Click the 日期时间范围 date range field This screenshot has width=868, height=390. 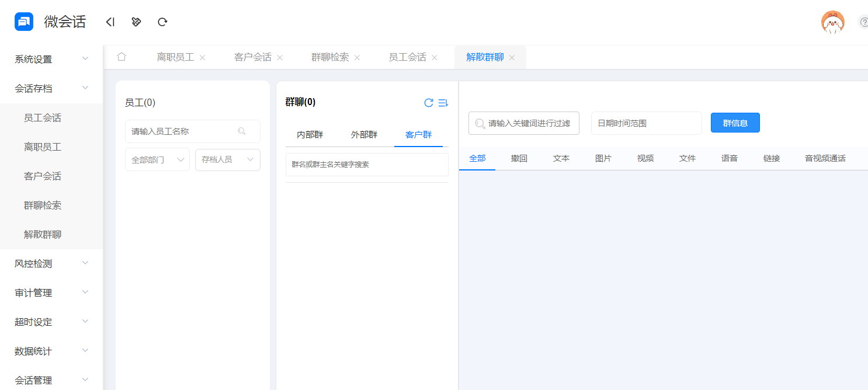pyautogui.click(x=646, y=123)
